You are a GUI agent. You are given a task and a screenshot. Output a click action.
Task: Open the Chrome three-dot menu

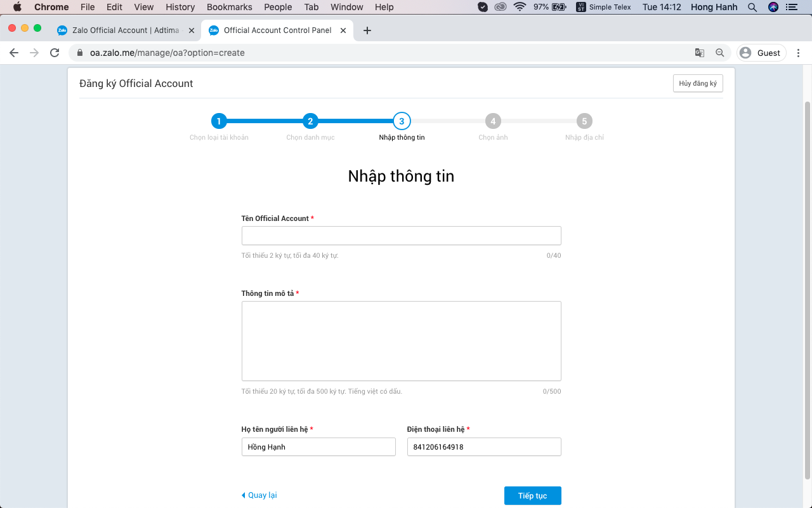coord(799,53)
